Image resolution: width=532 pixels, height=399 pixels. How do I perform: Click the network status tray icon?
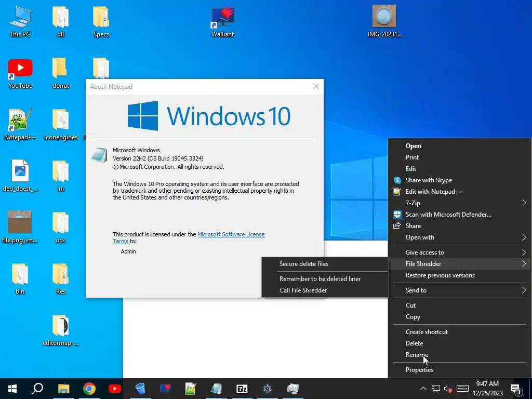coord(436,389)
